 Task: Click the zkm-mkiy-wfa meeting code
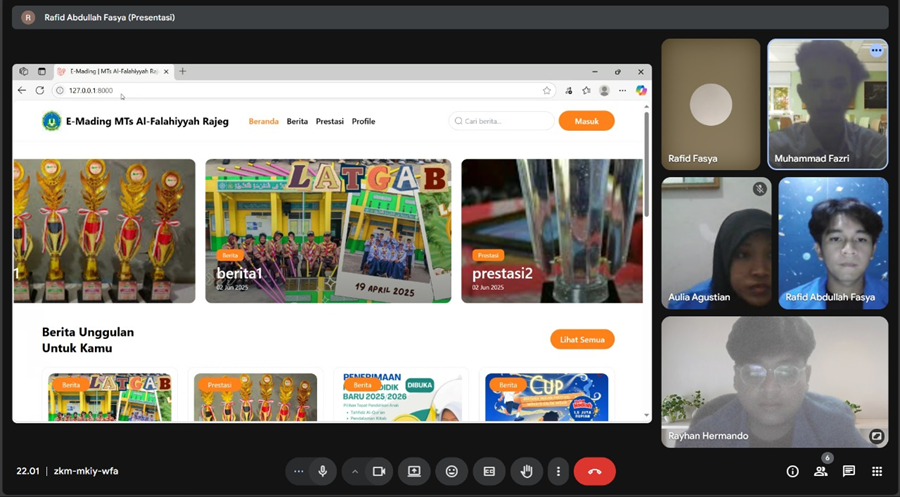86,471
